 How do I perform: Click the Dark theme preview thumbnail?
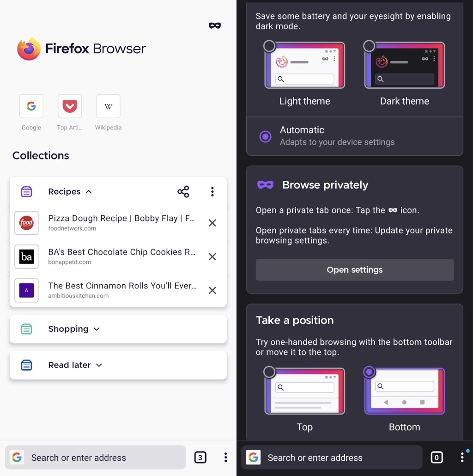pyautogui.click(x=405, y=65)
